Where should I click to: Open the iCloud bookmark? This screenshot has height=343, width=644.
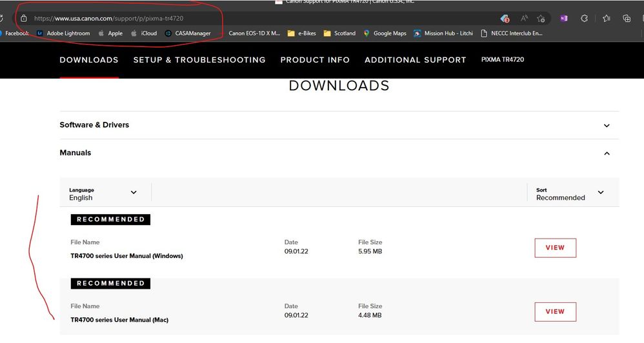pyautogui.click(x=144, y=34)
